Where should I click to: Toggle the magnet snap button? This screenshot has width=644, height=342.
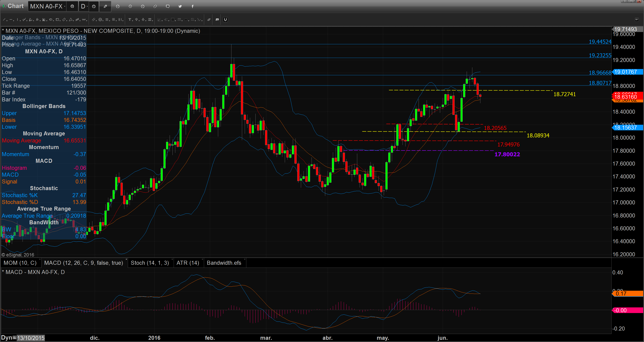225,20
